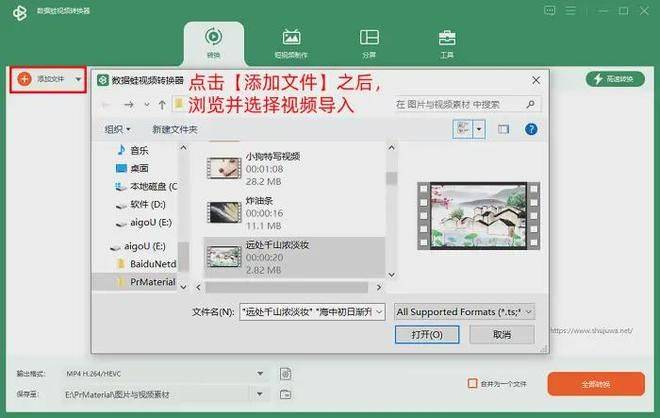Click file list vertical scroll-up arrow

click(x=391, y=148)
